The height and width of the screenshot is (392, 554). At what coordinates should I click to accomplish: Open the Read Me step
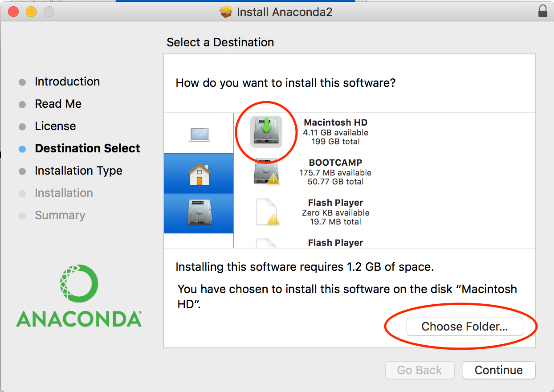[58, 104]
